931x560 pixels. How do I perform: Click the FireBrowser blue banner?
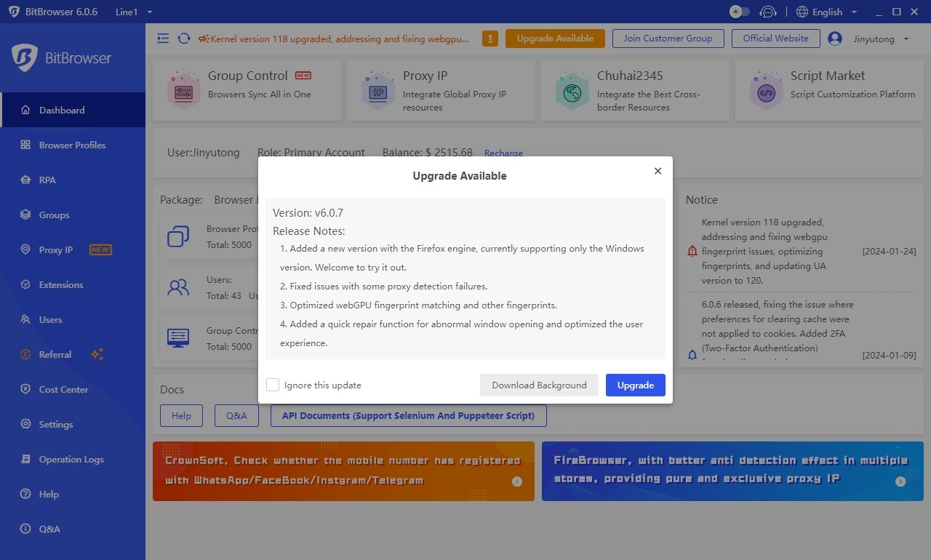pos(732,471)
